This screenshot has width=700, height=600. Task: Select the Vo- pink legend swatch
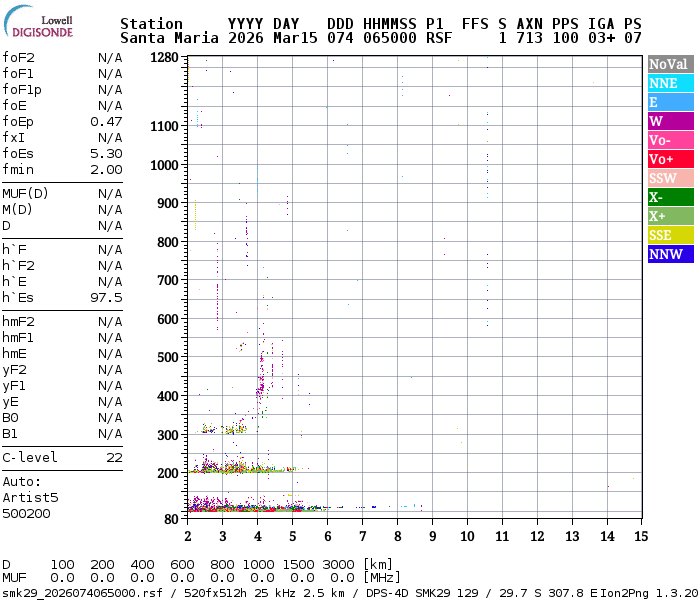point(671,140)
